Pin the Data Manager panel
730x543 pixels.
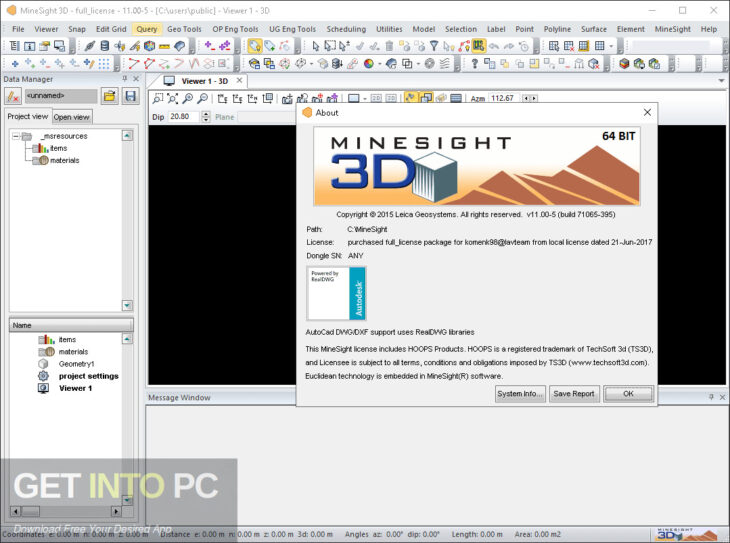(x=125, y=79)
